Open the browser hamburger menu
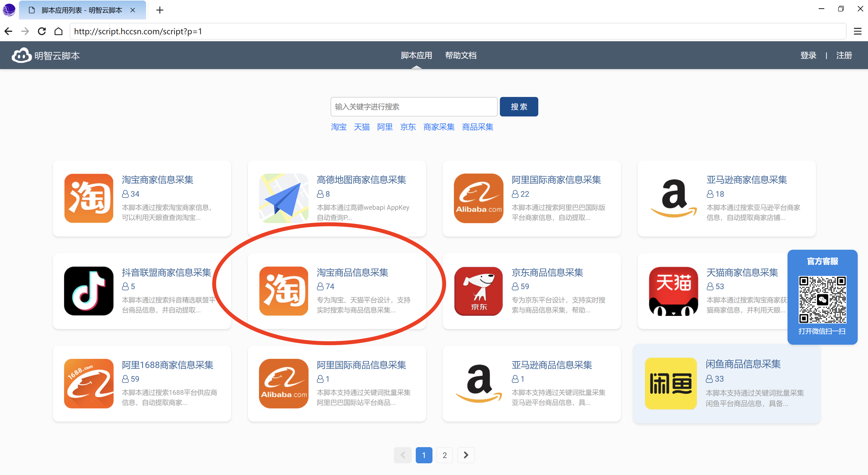The height and width of the screenshot is (475, 868). click(x=857, y=31)
